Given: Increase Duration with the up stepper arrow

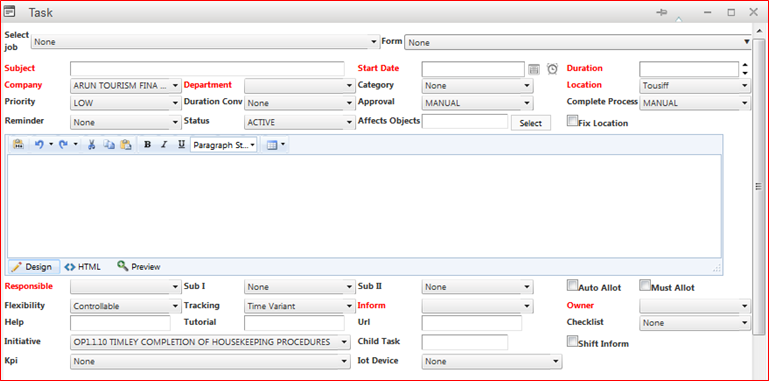Looking at the screenshot, I should coord(745,65).
